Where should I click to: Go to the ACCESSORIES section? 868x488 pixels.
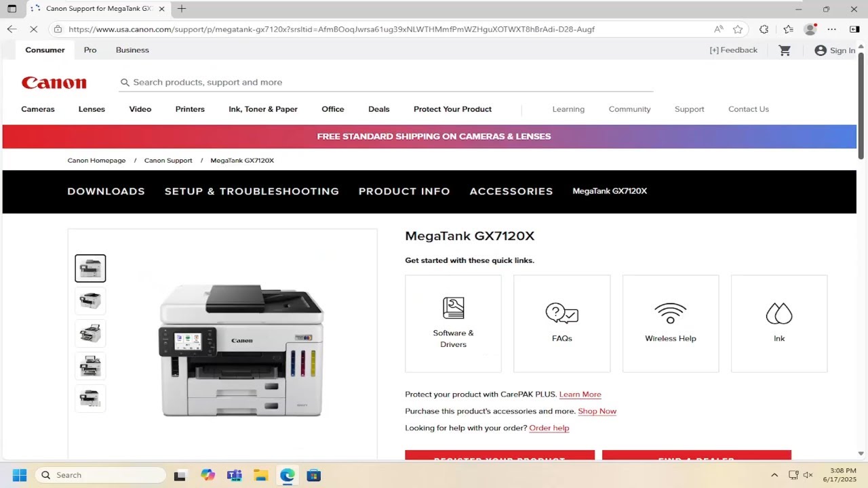pyautogui.click(x=511, y=192)
